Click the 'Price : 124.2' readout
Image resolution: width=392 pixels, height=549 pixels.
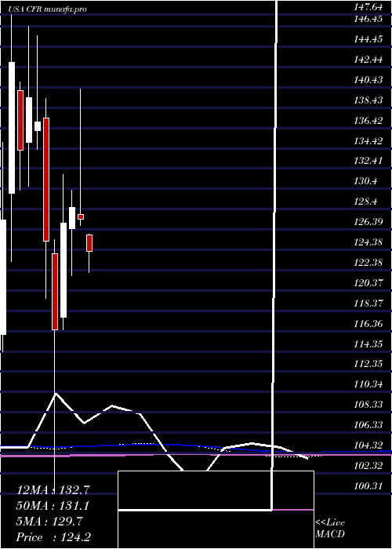point(55,537)
